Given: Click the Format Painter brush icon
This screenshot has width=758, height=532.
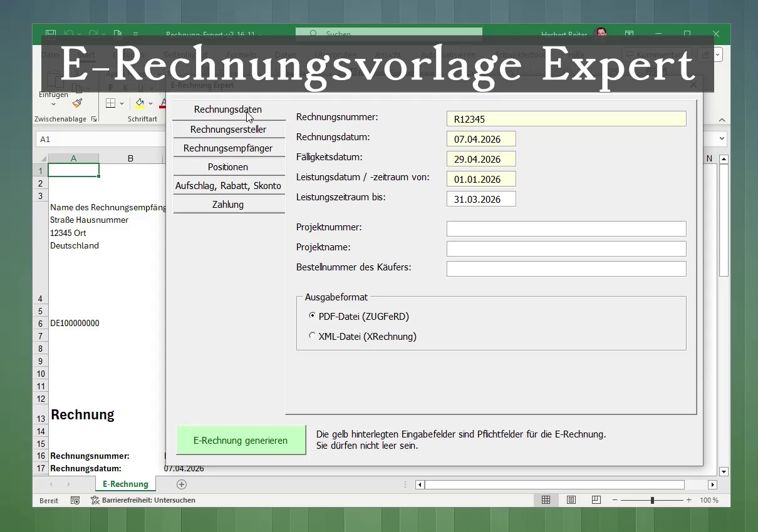Looking at the screenshot, I should (77, 103).
